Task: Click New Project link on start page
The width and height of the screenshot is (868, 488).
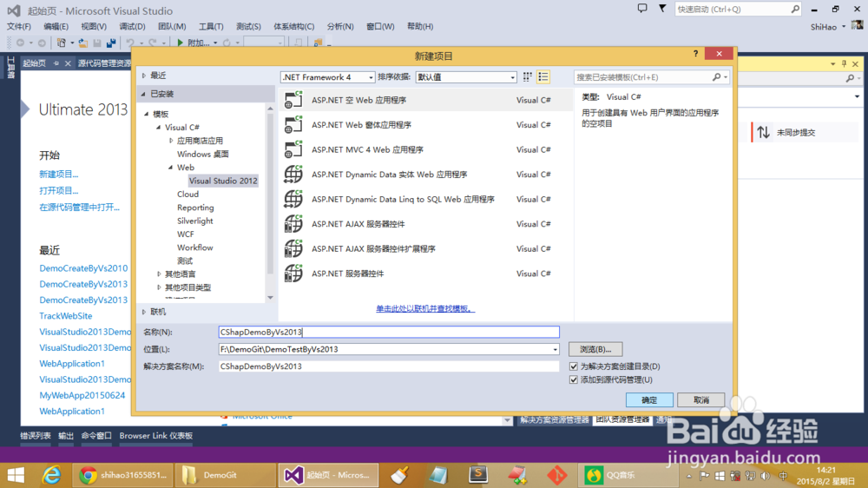Action: pos(59,174)
